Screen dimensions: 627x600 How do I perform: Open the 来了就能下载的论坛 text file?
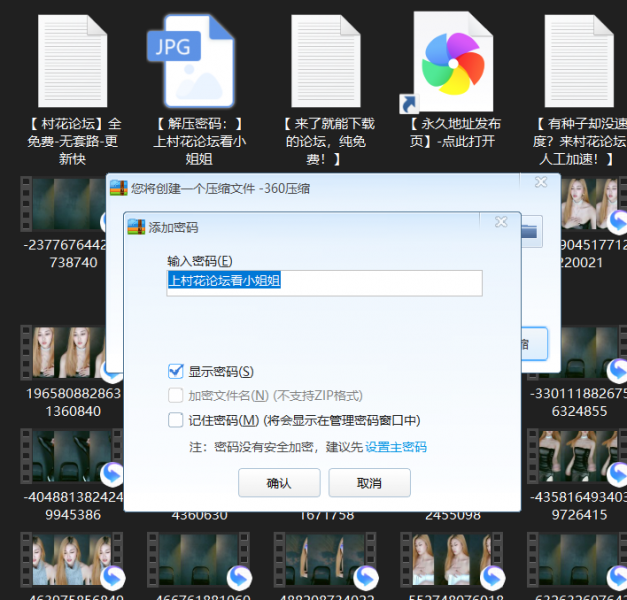326,62
